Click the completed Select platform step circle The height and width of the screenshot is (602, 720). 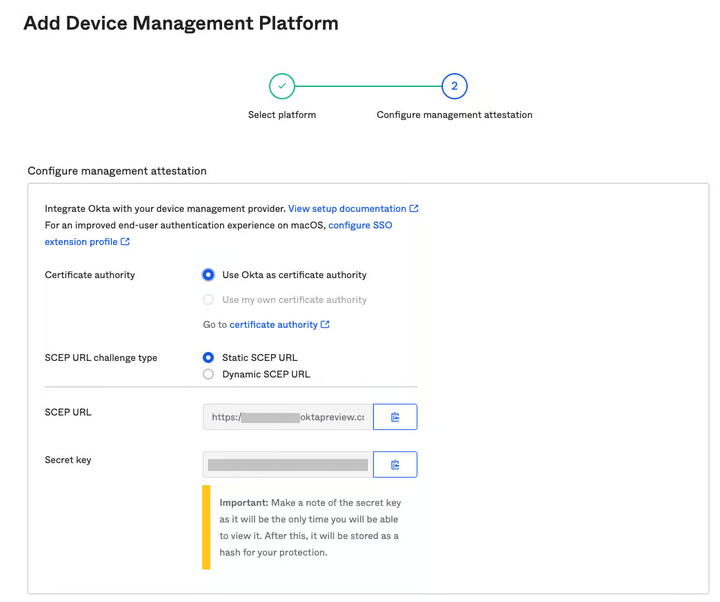(x=282, y=86)
